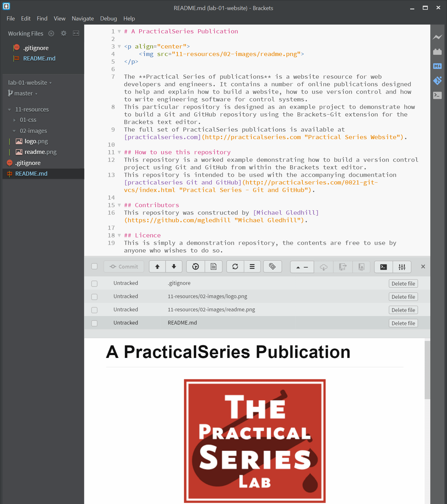Open Git settings sliders icon

[402, 267]
